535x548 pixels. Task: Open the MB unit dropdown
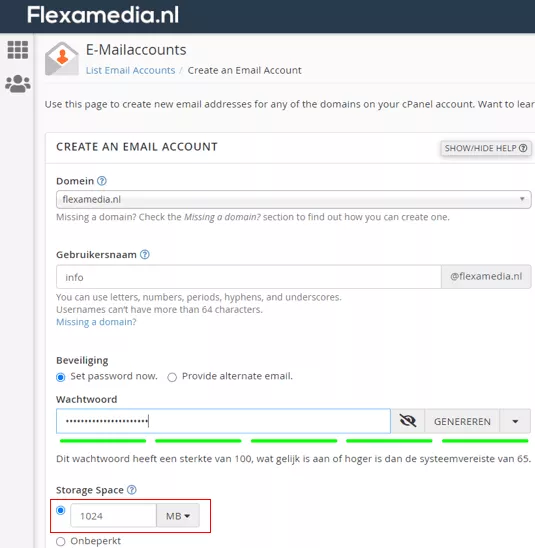(178, 515)
